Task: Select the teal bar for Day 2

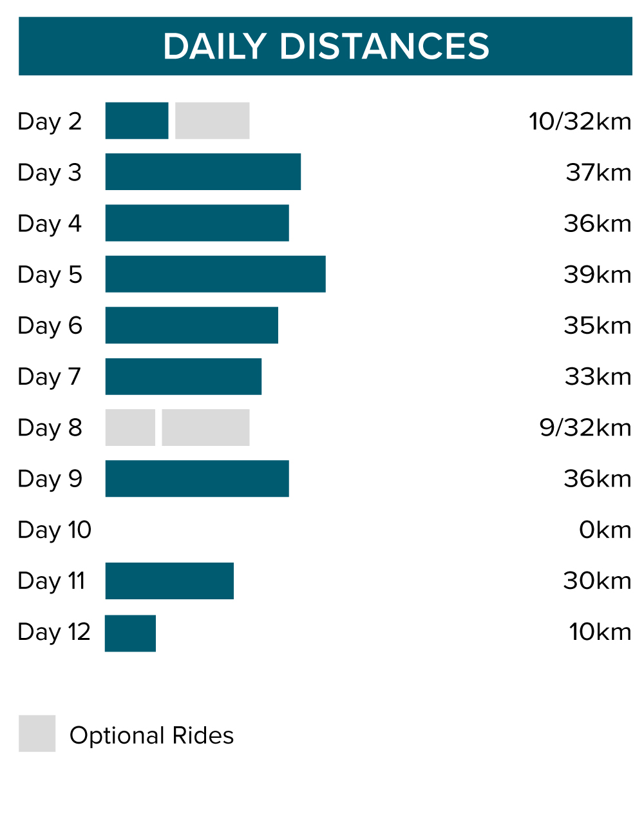Action: (137, 121)
